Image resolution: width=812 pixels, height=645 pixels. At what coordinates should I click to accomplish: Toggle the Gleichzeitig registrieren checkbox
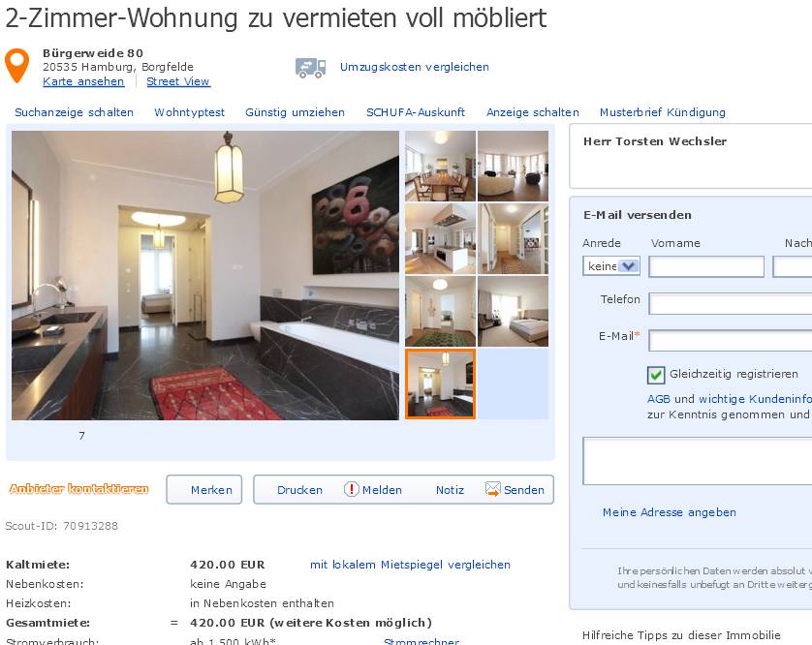point(656,374)
